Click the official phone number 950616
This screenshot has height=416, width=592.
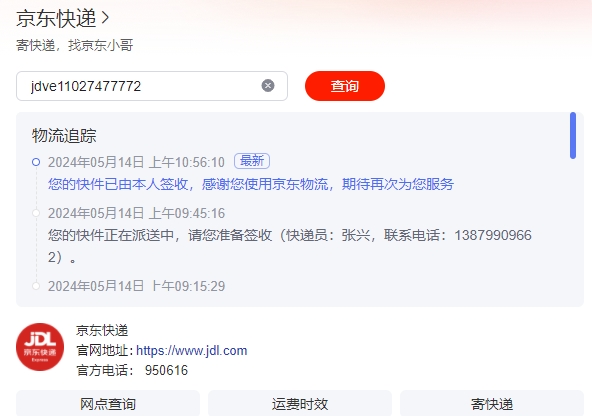pos(166,370)
